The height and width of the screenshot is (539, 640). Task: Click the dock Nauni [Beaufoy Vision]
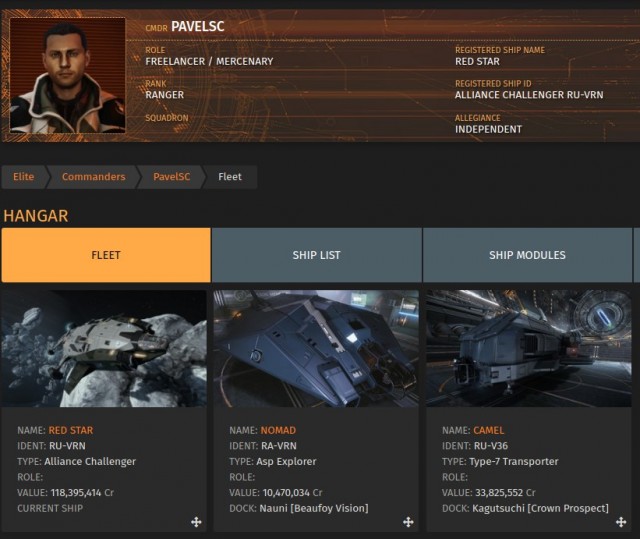pos(314,508)
